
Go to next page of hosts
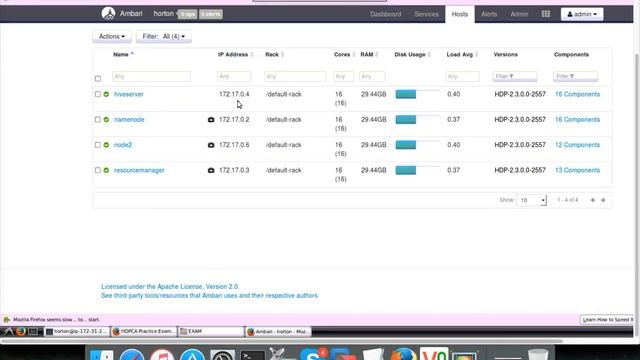[603, 200]
